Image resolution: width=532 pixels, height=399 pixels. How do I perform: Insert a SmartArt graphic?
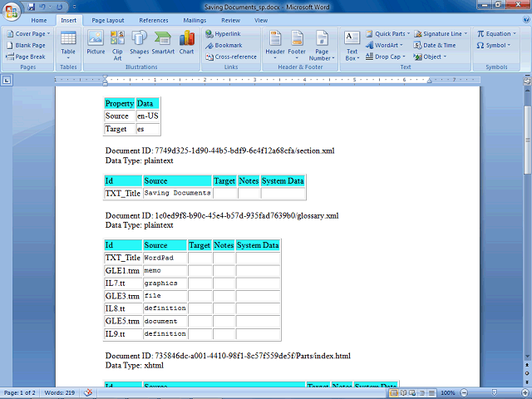[163, 42]
